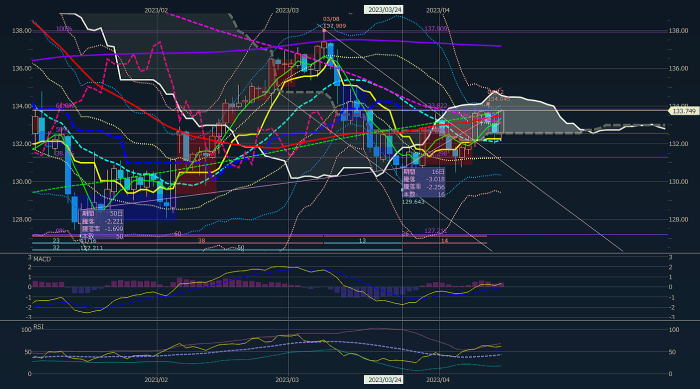
Task: Select the current price tag 133.749
Action: click(x=683, y=110)
